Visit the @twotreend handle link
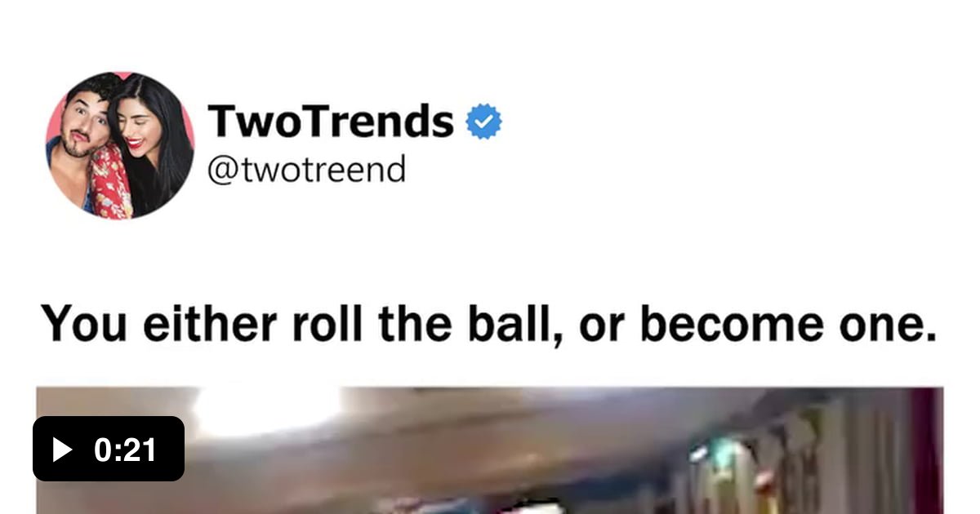The width and height of the screenshot is (980, 514). (307, 170)
